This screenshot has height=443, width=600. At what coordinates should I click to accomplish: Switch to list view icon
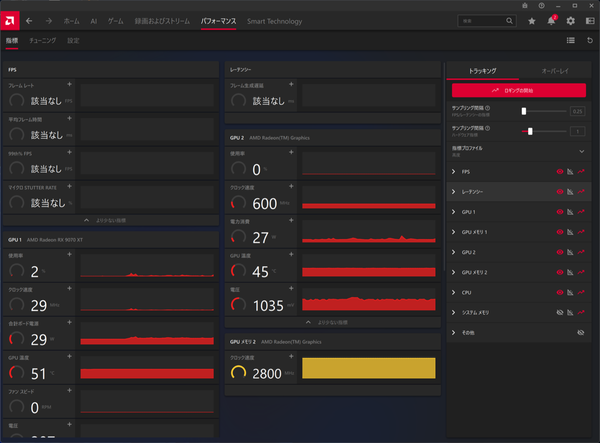pos(570,40)
